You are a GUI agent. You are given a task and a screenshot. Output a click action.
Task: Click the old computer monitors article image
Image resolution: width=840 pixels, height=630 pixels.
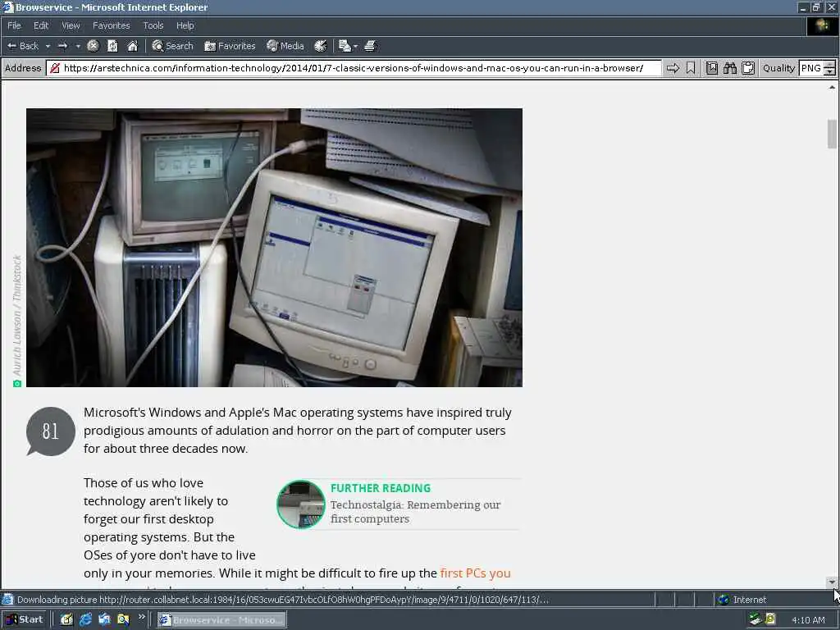274,248
